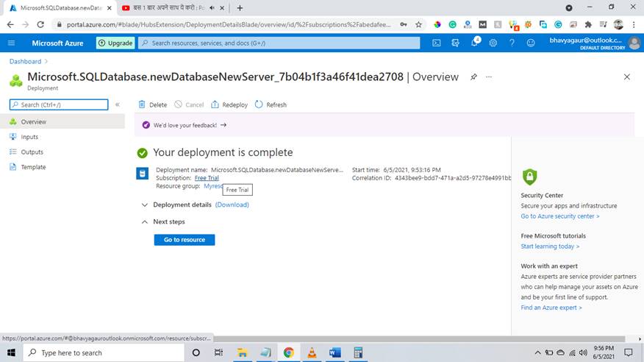
Task: Click the Microsoft Azure home label
Action: (x=57, y=43)
